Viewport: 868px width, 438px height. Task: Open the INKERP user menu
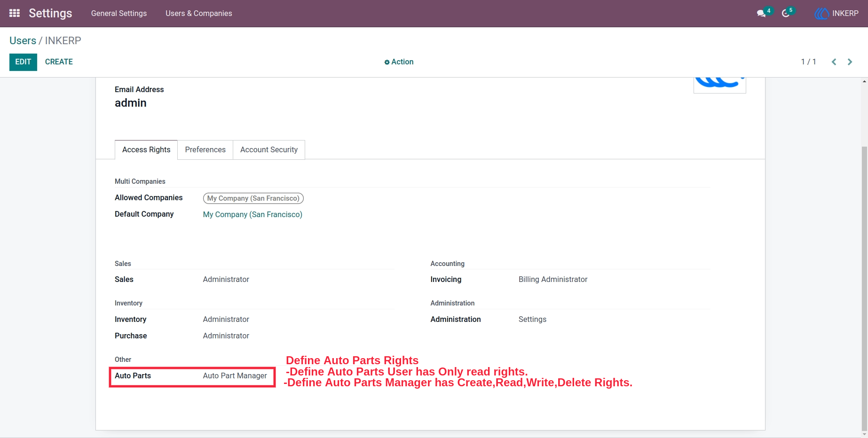[x=836, y=14]
